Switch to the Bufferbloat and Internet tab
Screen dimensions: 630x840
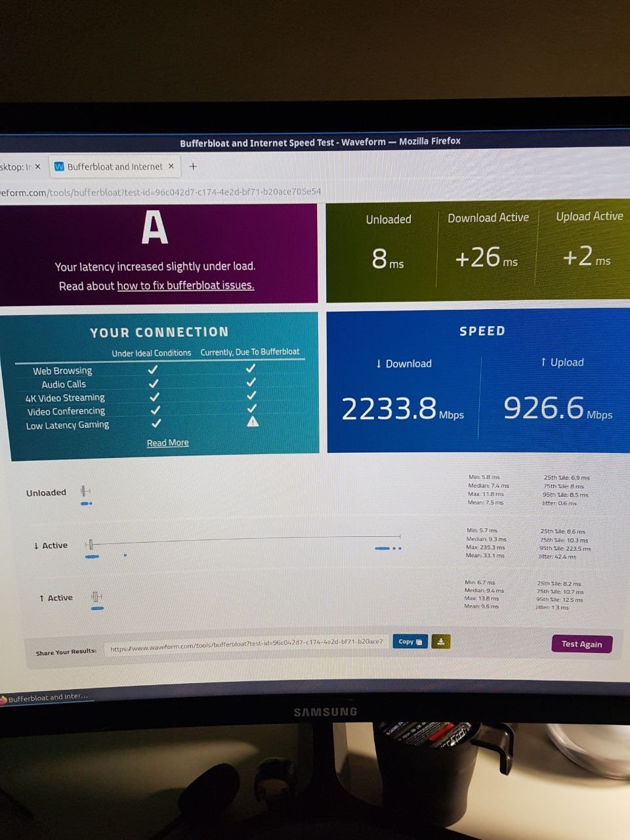[x=114, y=167]
